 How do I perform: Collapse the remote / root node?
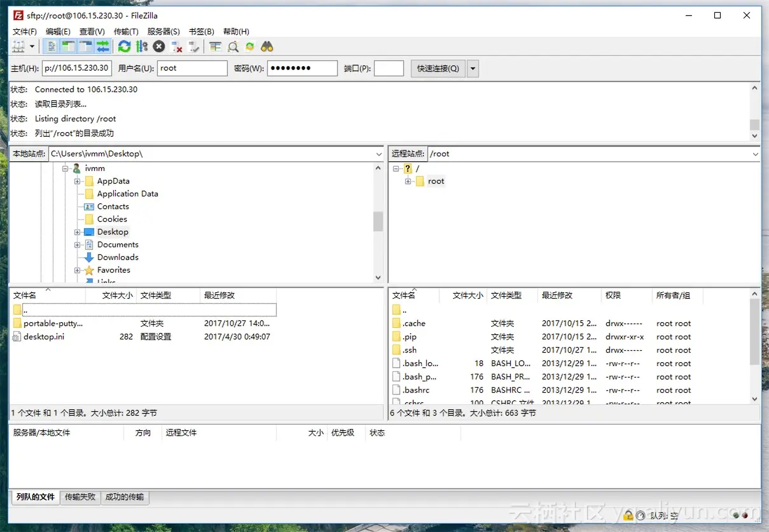(396, 168)
